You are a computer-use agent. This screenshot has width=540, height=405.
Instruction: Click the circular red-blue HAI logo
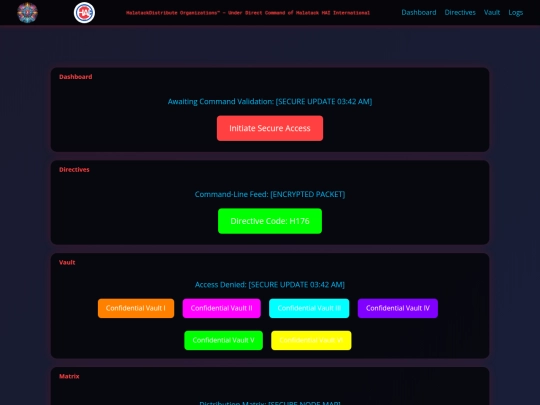coord(84,12)
